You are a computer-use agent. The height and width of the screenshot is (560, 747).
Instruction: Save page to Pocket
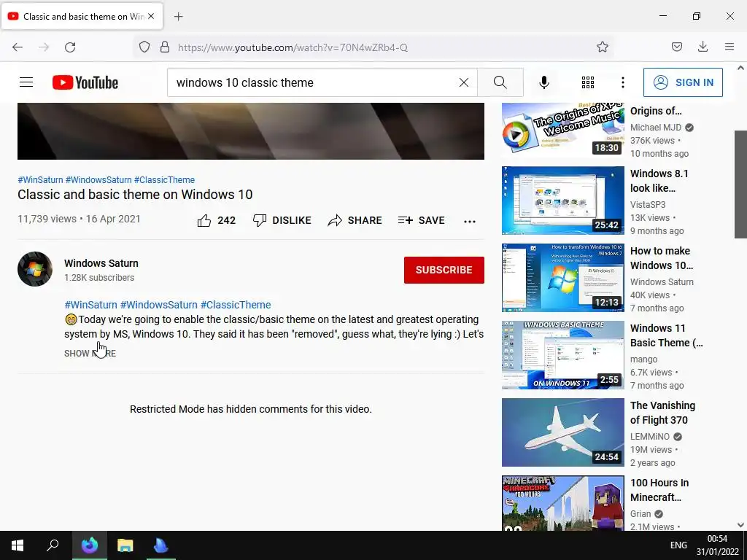(x=677, y=47)
